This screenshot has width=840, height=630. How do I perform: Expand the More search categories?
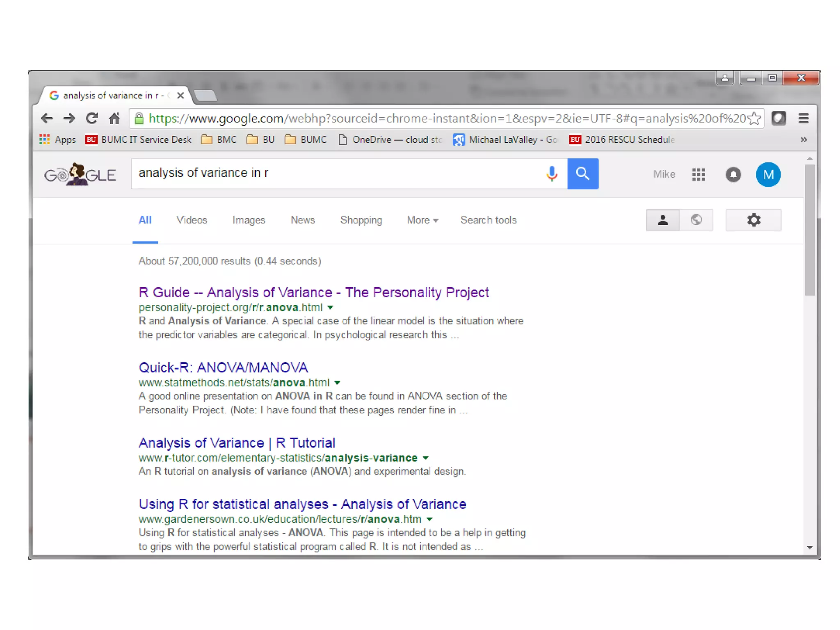click(422, 220)
